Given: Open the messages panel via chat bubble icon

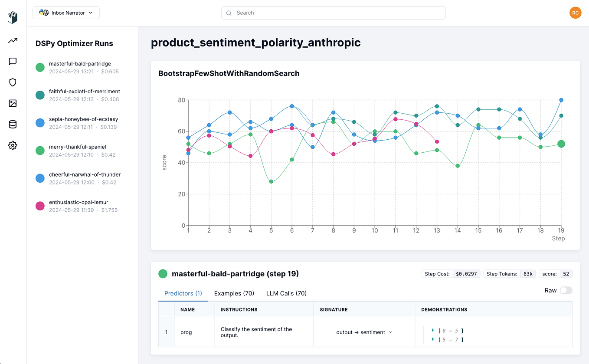Looking at the screenshot, I should [12, 62].
